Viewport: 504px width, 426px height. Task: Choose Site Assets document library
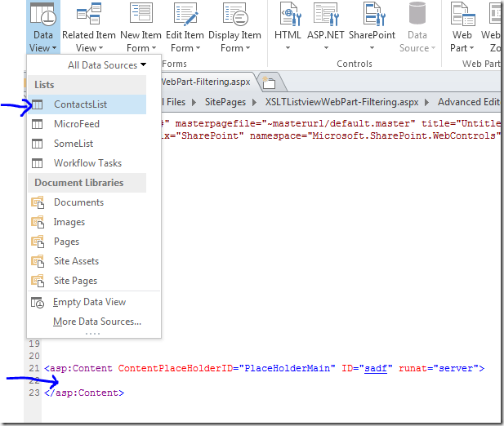[x=76, y=261]
